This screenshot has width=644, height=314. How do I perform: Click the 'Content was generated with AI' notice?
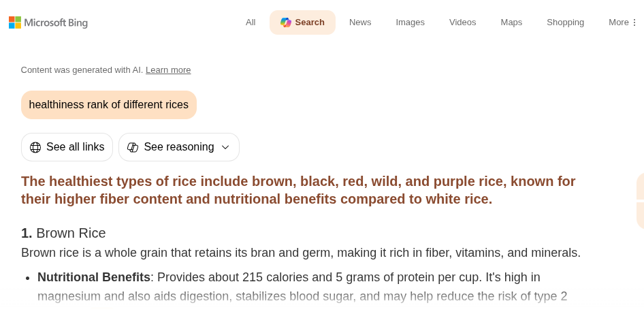point(82,70)
